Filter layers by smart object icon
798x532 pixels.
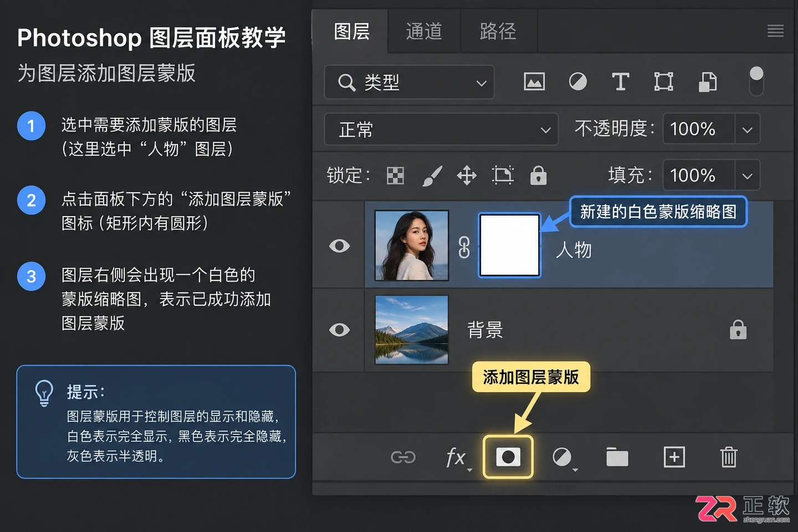point(707,82)
